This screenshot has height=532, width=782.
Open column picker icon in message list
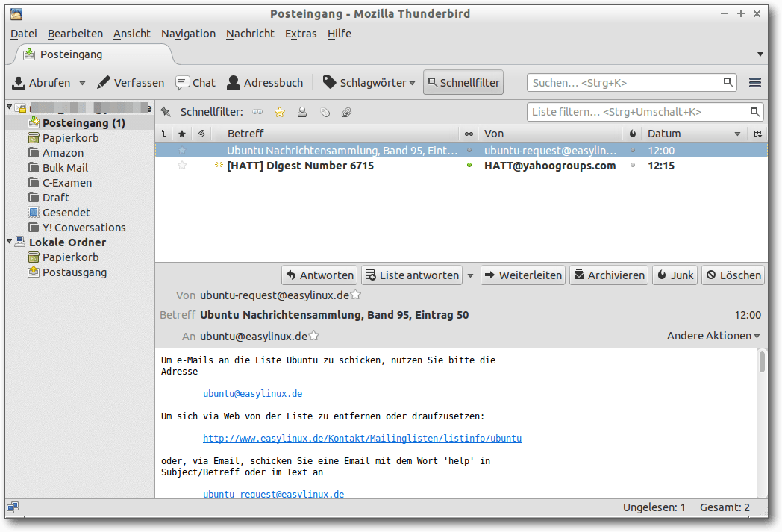point(758,134)
